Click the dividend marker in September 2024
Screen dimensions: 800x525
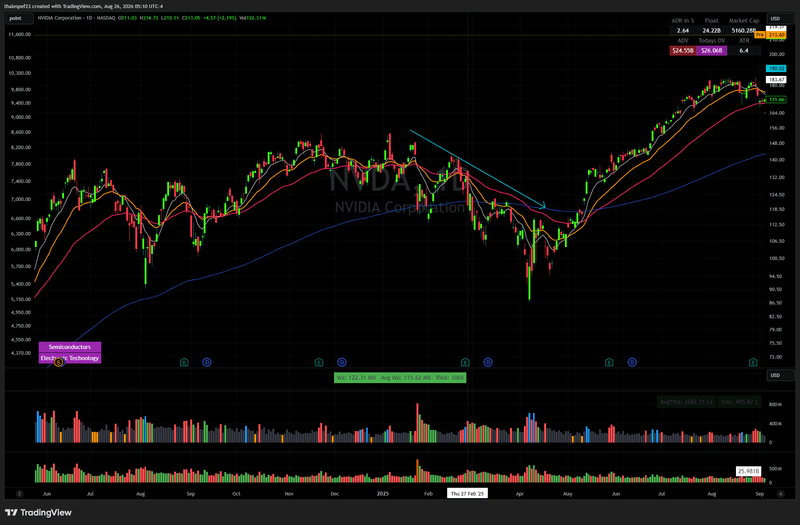[x=207, y=362]
